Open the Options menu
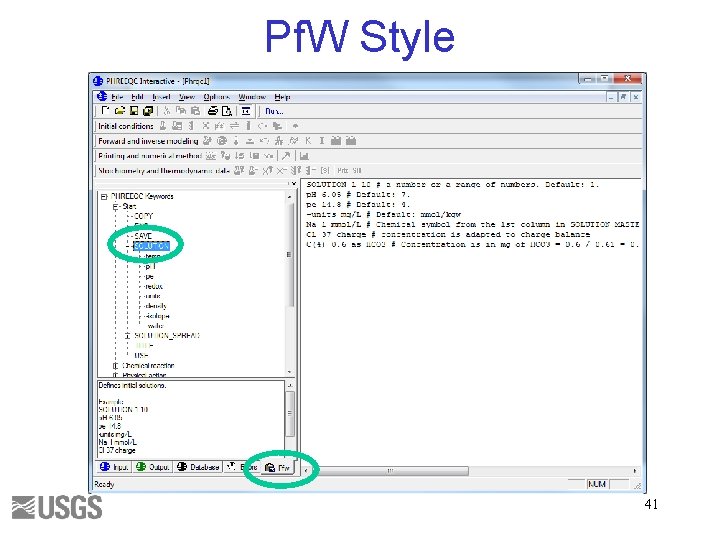This screenshot has width=720, height=540. pos(216,97)
